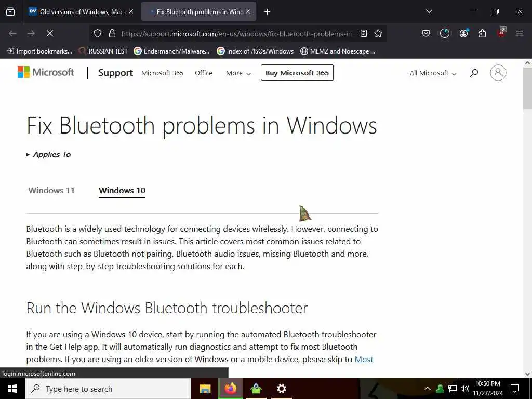Show hidden system tray icons
Screen dimensions: 532x399
[x=428, y=389]
